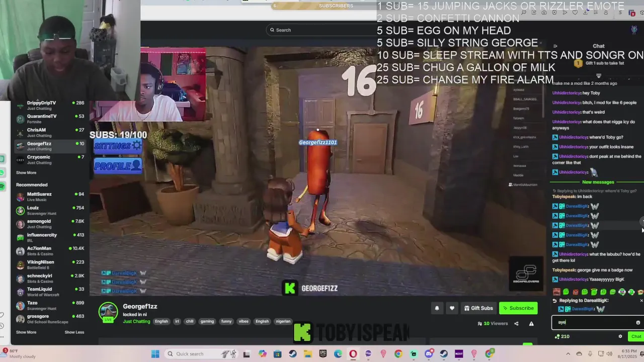Click the Copilot taskbar icon
644x362 pixels.
tap(262, 354)
